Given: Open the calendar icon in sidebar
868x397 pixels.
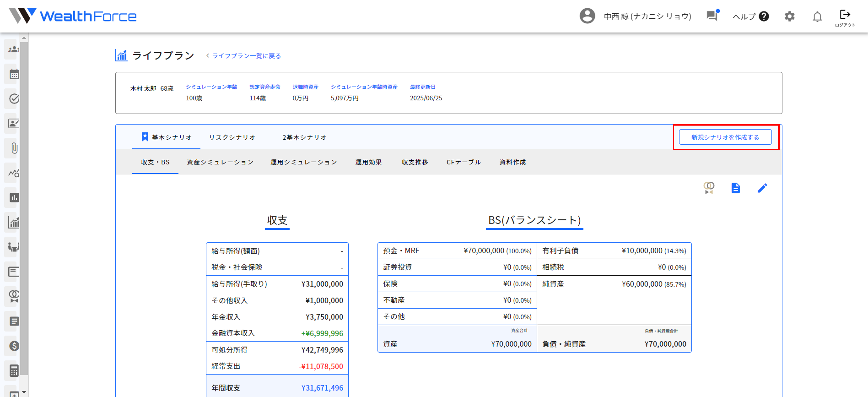Looking at the screenshot, I should (x=14, y=74).
